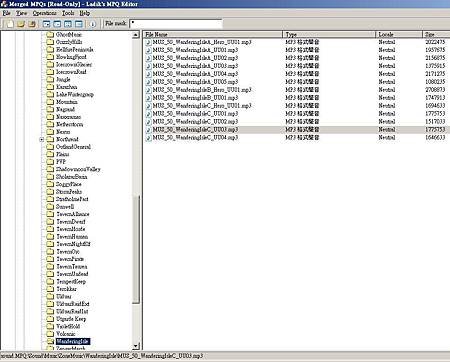Screen dimensions: 450x362
Task: Click folder icon beside PVP
Action: point(50,162)
